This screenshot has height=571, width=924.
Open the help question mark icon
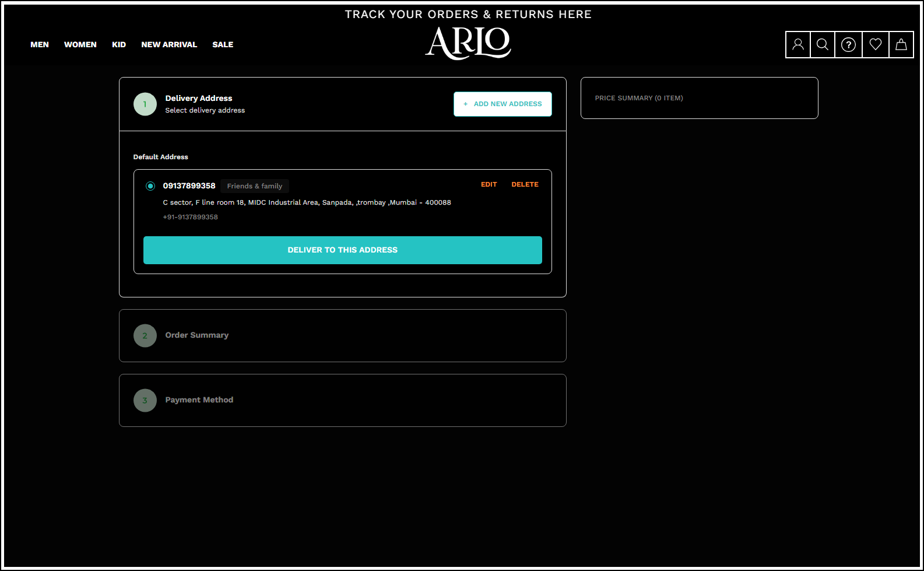848,44
